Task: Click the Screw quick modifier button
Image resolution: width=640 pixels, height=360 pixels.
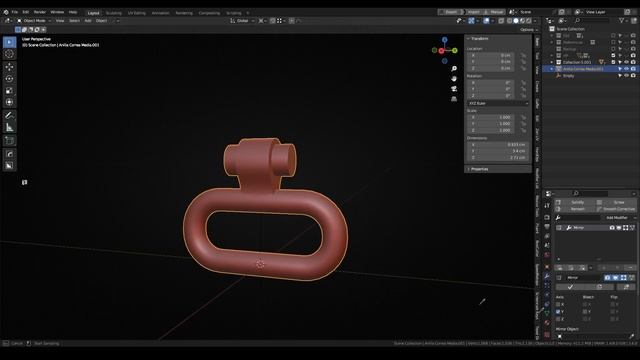Action: point(616,202)
